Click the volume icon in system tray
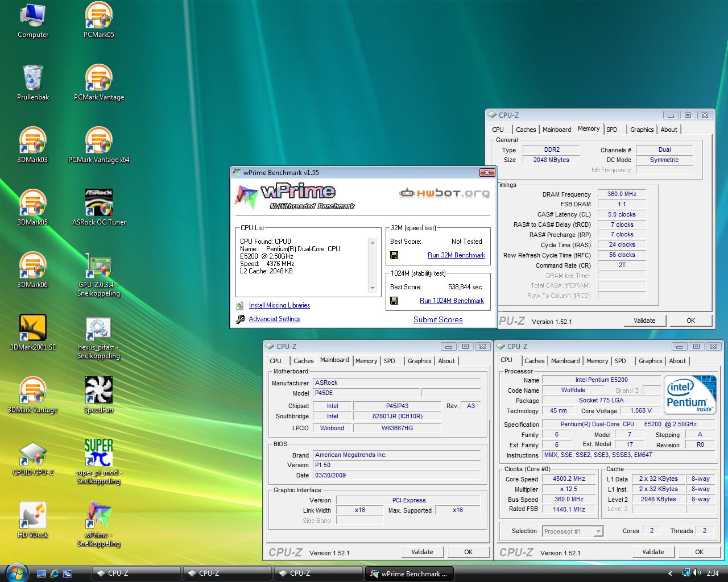Screen dimensions: 728x582 [697, 573]
